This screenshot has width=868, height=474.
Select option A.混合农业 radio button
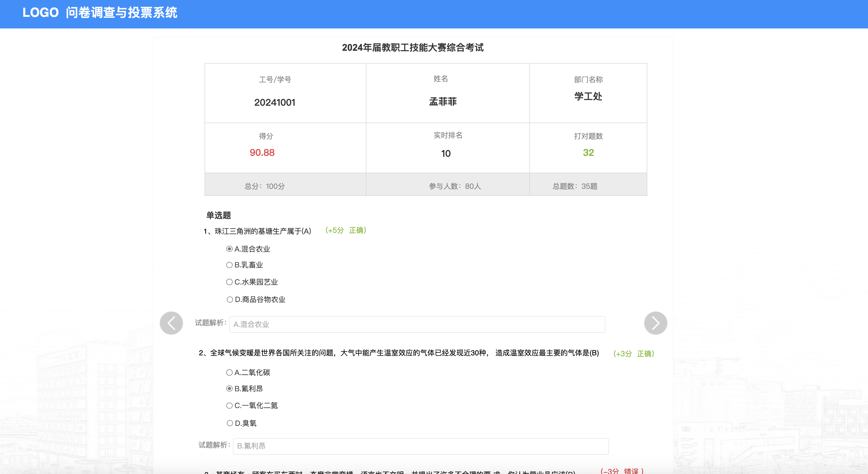coord(229,249)
